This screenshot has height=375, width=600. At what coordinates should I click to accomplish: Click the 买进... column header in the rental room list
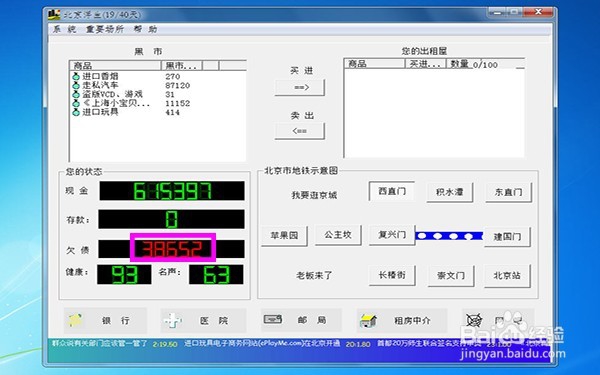pos(426,64)
